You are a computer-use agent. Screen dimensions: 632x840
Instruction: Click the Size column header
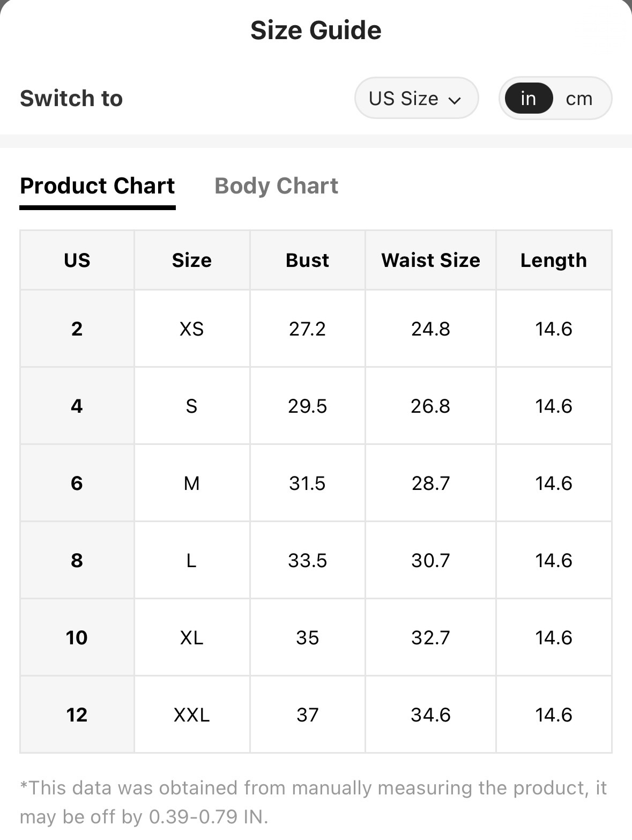[192, 260]
